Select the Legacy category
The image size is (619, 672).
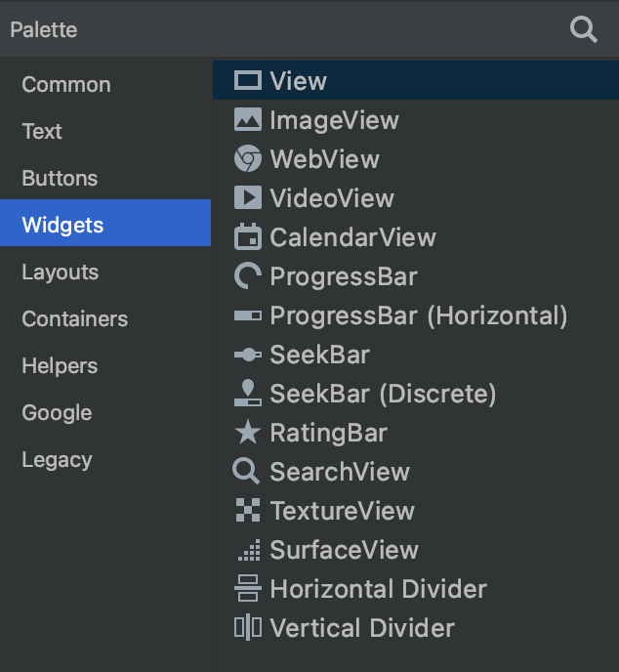[x=57, y=460]
